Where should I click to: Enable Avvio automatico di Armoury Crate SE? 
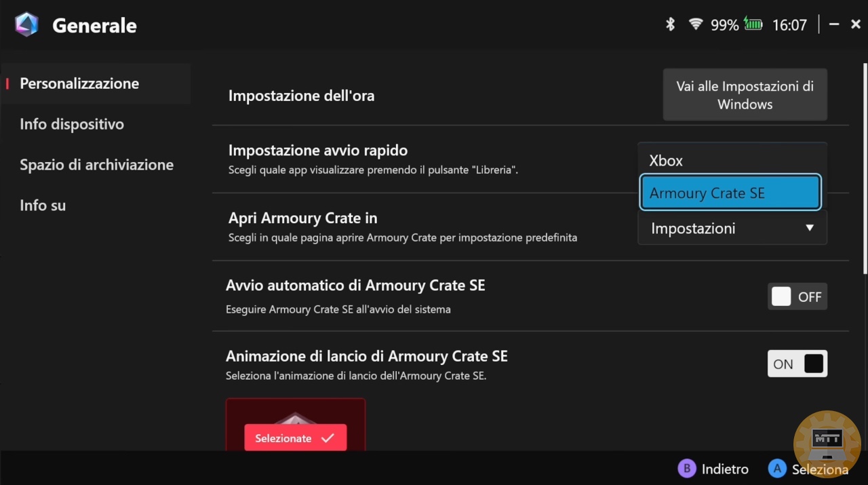click(x=797, y=296)
